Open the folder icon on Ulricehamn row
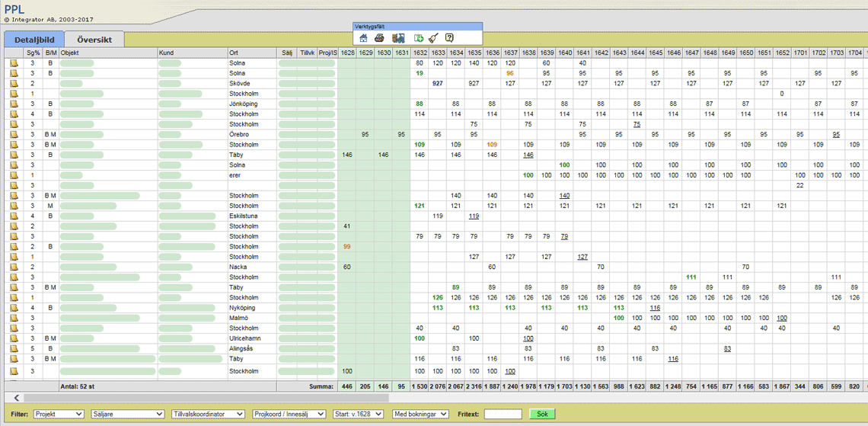The width and height of the screenshot is (868, 426). click(14, 338)
